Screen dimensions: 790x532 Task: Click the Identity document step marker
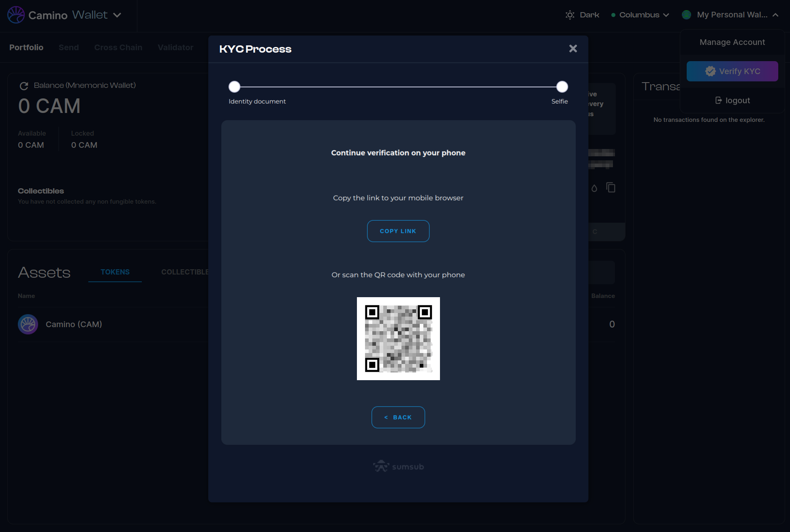(x=235, y=87)
